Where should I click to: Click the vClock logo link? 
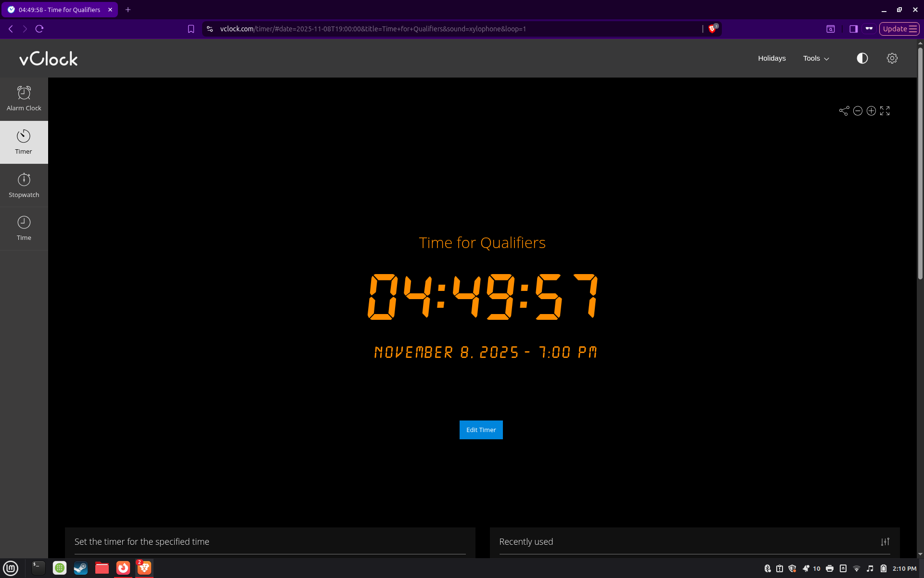click(x=48, y=59)
